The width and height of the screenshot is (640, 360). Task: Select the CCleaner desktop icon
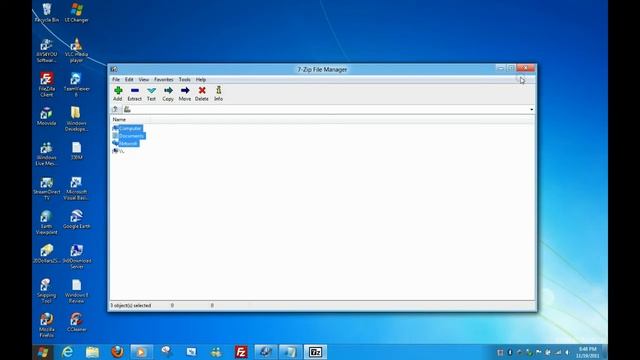tap(76, 322)
